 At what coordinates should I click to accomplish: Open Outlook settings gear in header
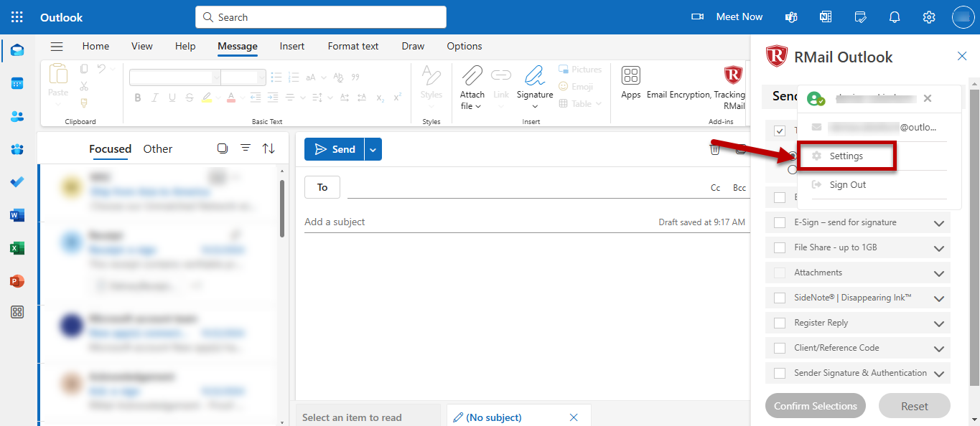click(929, 17)
